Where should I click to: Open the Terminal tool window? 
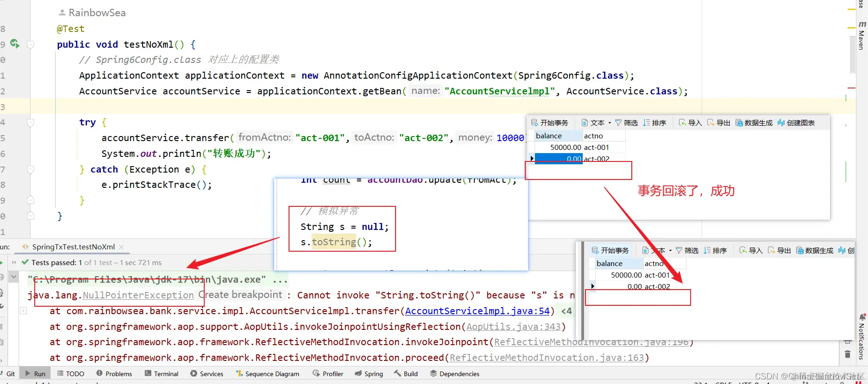click(162, 374)
